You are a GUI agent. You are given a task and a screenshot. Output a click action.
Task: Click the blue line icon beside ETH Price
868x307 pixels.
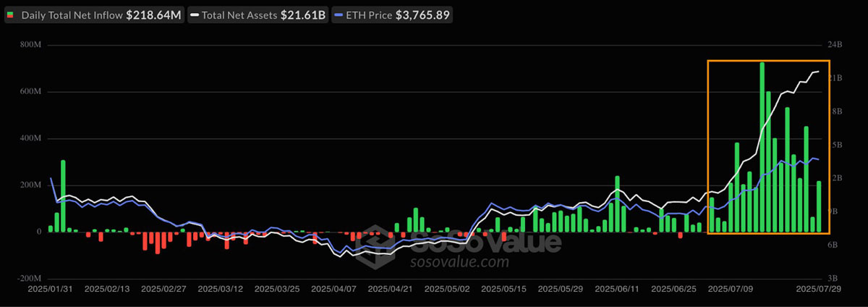pos(339,14)
